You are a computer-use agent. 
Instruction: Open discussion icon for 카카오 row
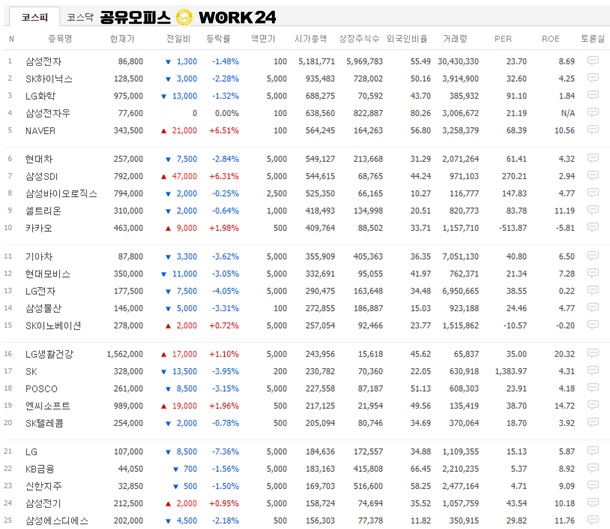pyautogui.click(x=592, y=228)
